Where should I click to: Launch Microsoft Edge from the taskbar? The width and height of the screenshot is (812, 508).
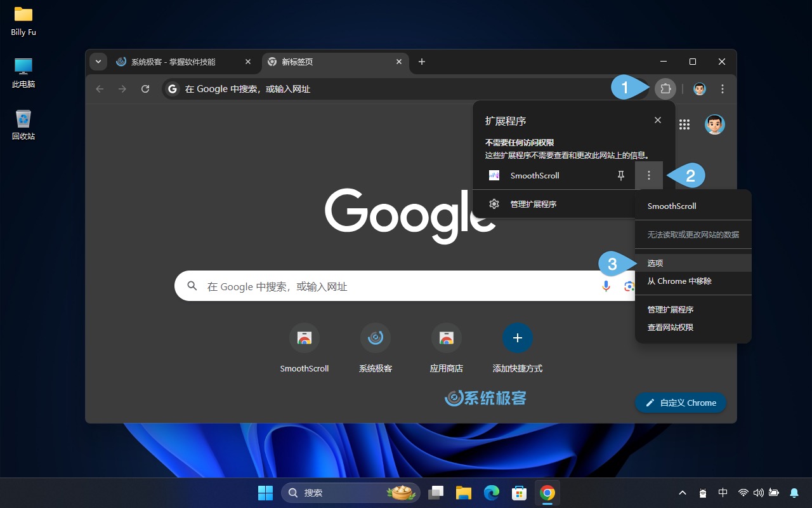click(x=492, y=493)
